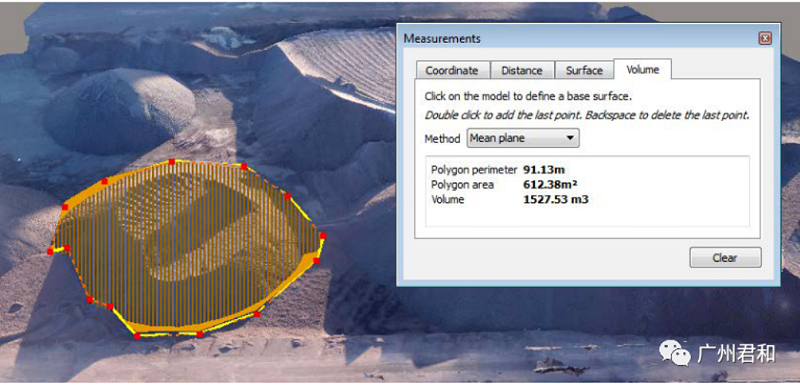The image size is (800, 385).
Task: Click the Mean plane combo box
Action: [523, 138]
